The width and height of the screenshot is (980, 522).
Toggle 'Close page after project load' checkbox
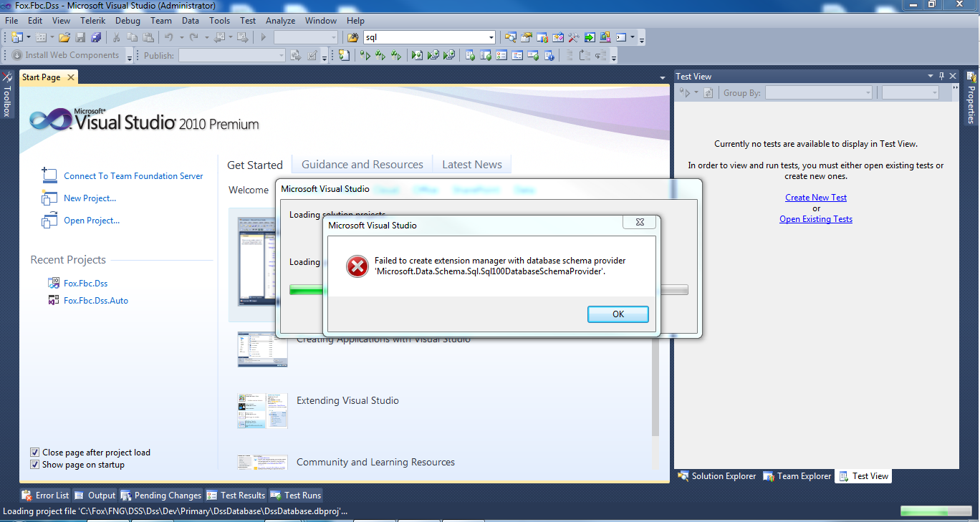[x=35, y=453]
